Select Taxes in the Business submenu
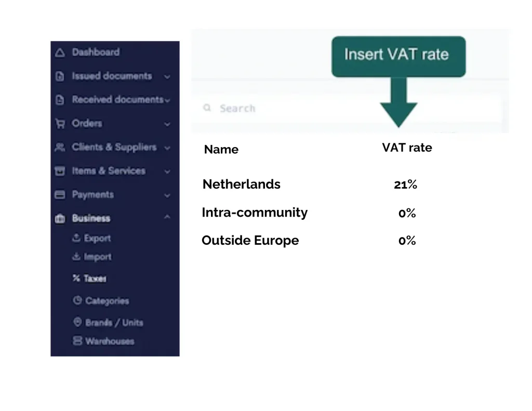The height and width of the screenshot is (411, 532). click(96, 279)
